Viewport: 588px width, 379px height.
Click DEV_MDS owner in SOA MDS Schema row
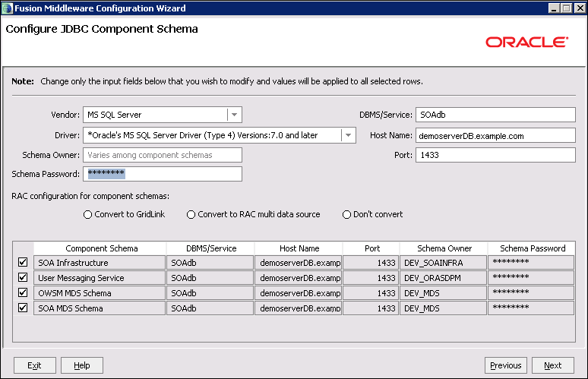point(443,308)
